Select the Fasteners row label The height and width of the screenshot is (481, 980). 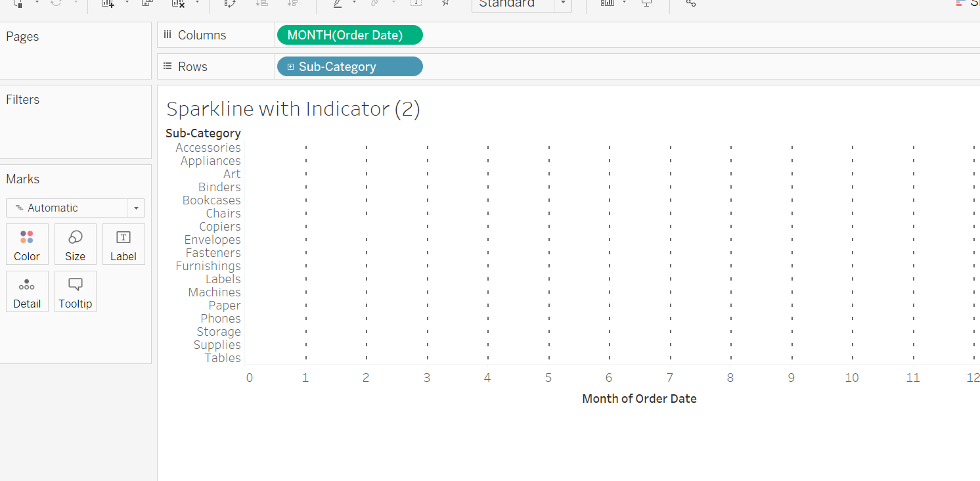point(213,253)
